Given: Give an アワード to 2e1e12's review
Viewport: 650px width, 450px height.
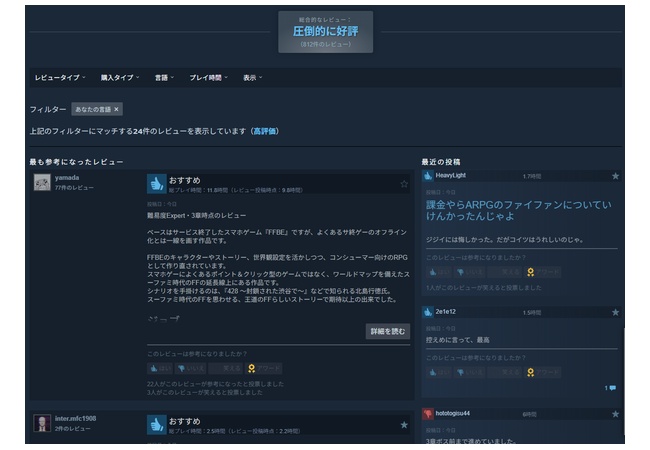Looking at the screenshot, I should click(543, 372).
